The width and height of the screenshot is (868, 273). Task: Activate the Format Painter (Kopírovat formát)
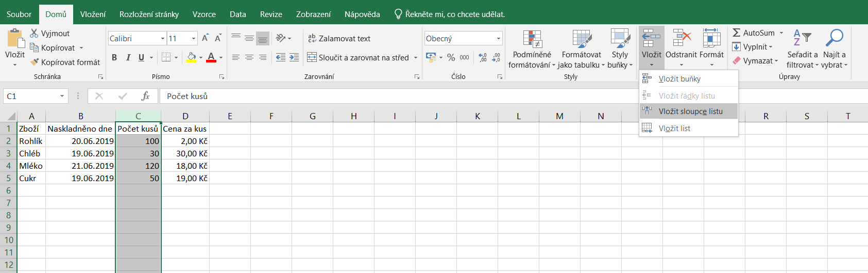click(x=65, y=62)
